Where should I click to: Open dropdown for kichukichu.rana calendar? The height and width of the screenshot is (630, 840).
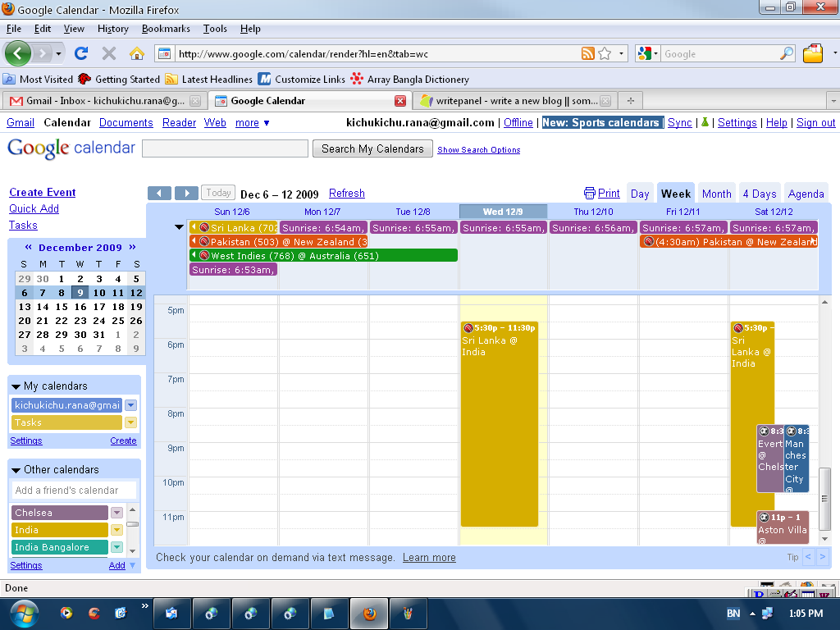click(130, 405)
